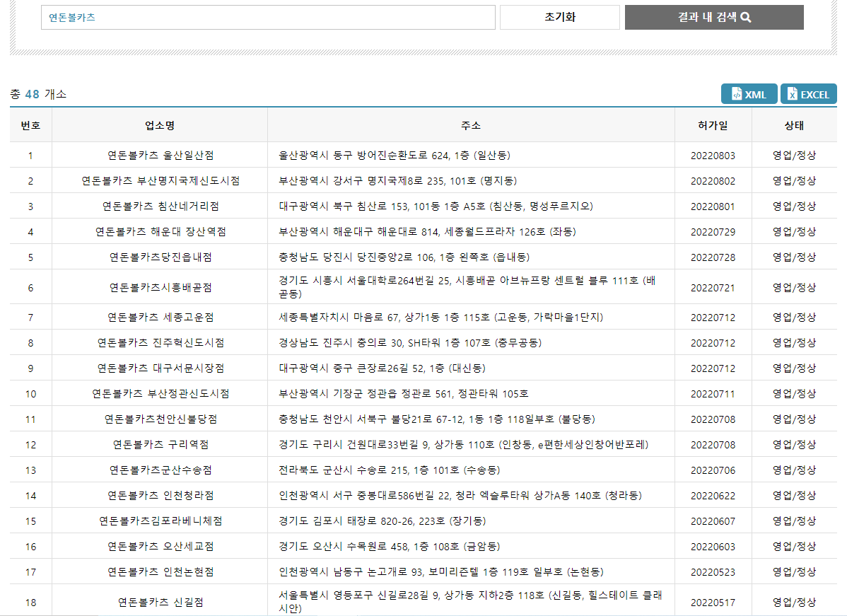Select 연돈볼카츠 해운대 장산역점
The width and height of the screenshot is (847, 616).
click(160, 232)
